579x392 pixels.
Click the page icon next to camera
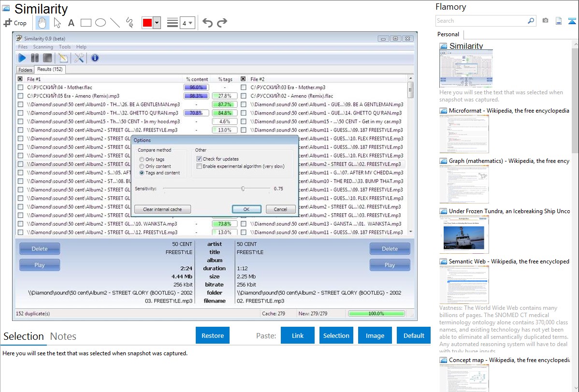(559, 21)
